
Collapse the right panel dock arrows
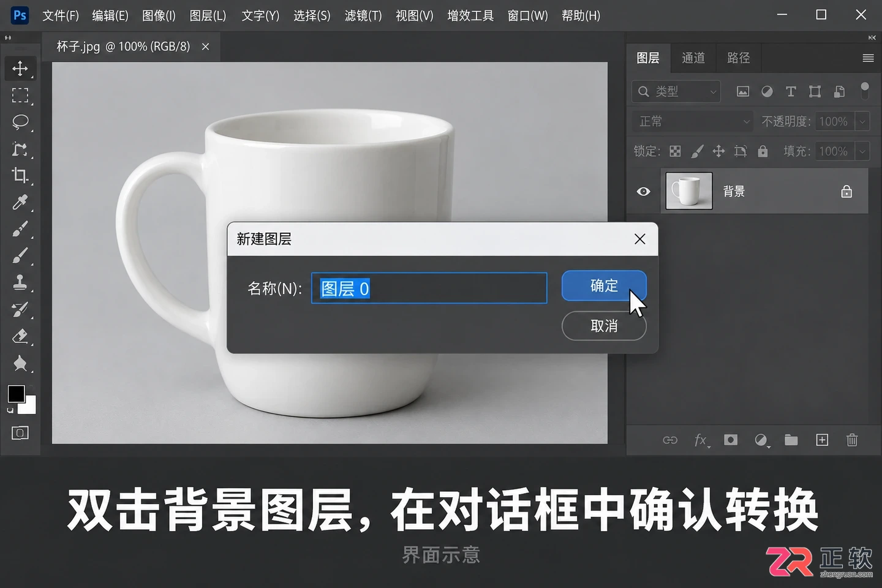coord(872,38)
